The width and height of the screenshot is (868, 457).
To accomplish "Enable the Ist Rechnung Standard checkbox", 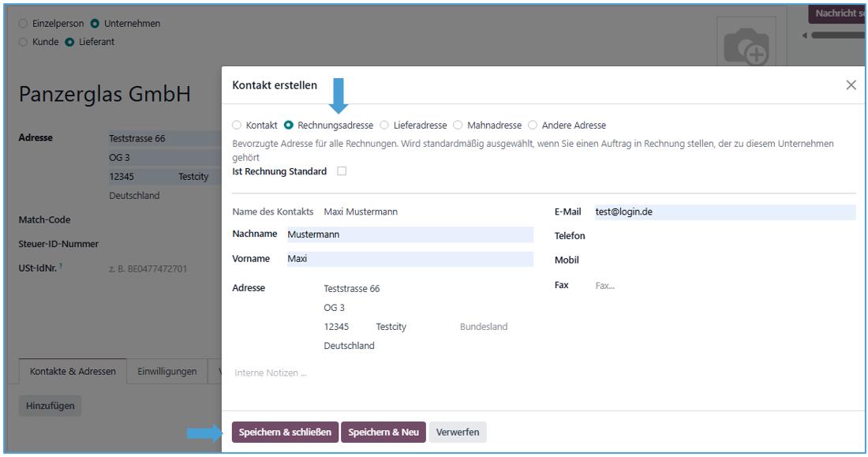I will point(342,171).
